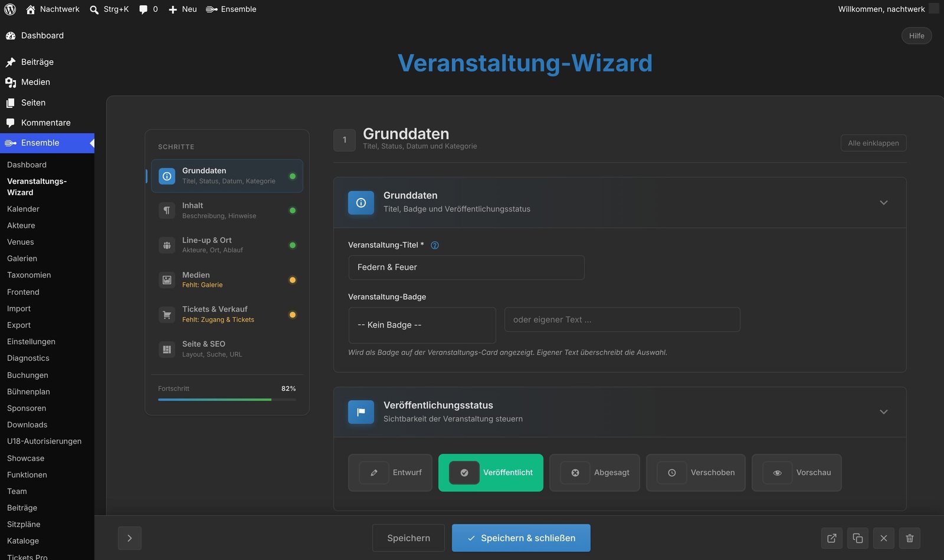The width and height of the screenshot is (944, 560).
Task: Click Speichern & schließen
Action: (521, 538)
